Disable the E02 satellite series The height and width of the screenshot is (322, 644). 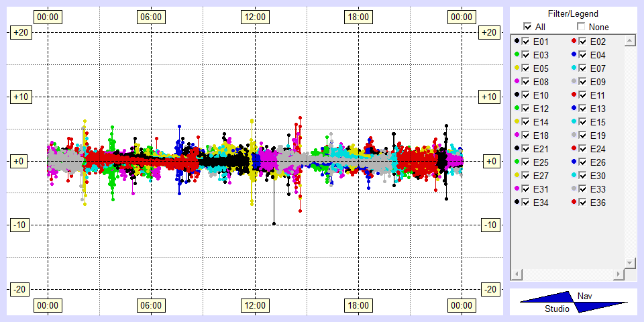coord(583,42)
